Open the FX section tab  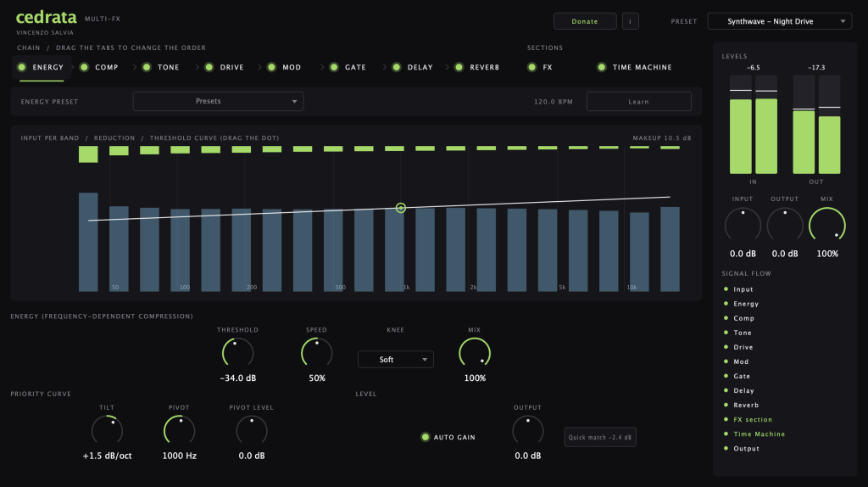tap(548, 68)
